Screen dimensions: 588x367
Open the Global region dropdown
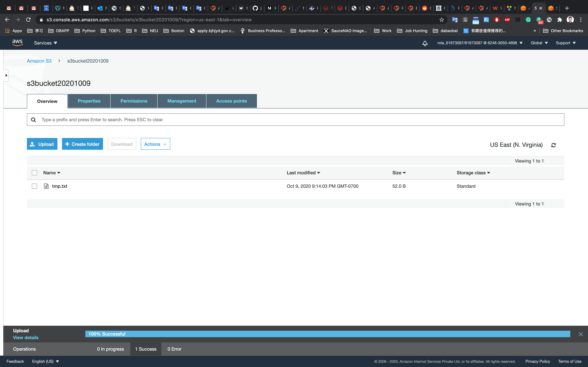tap(539, 43)
